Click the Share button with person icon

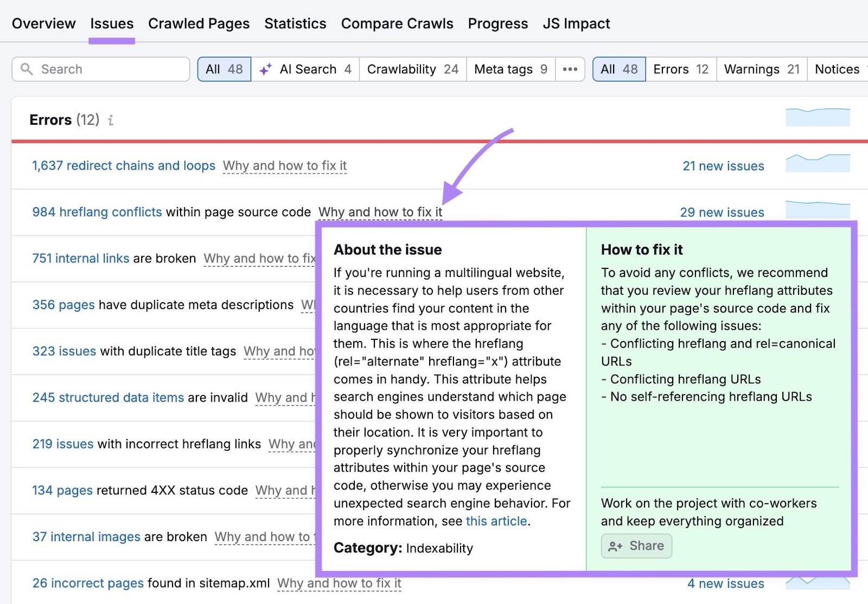pos(636,546)
